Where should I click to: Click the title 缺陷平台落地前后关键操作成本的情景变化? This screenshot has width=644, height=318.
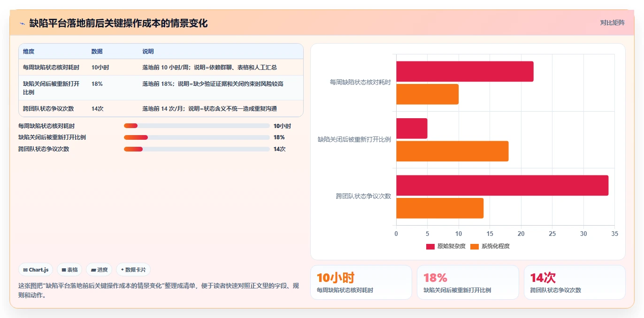point(118,23)
